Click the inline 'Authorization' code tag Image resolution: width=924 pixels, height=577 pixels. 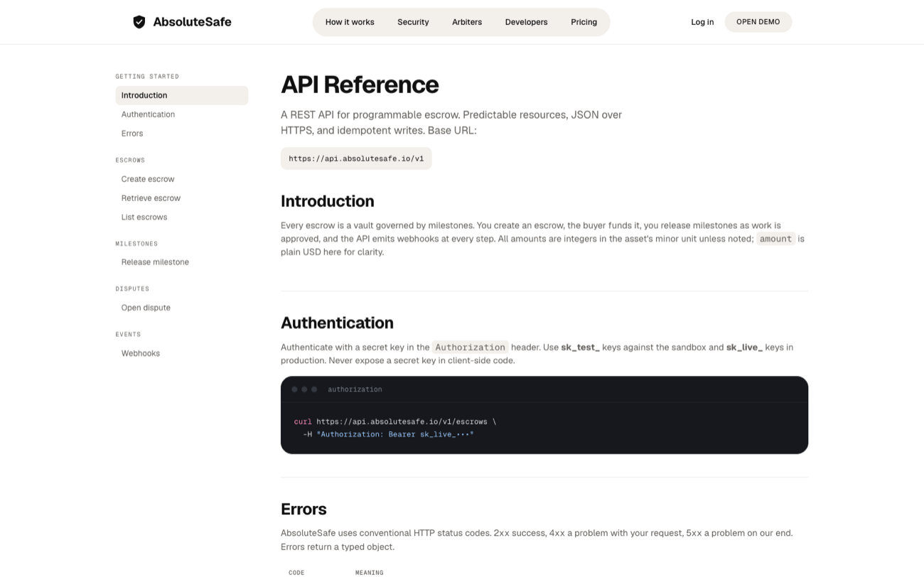(x=470, y=347)
